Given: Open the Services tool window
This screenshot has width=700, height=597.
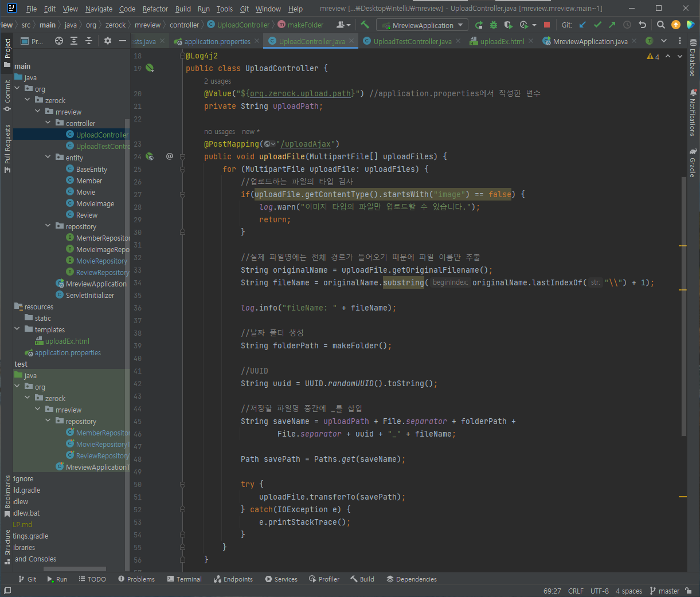Looking at the screenshot, I should coord(281,579).
